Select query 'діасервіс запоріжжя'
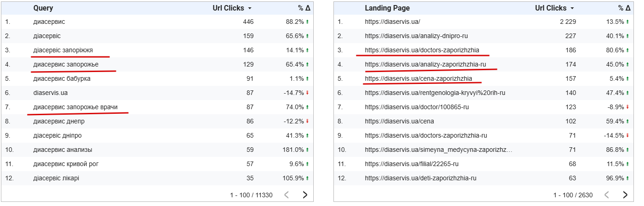 point(63,50)
